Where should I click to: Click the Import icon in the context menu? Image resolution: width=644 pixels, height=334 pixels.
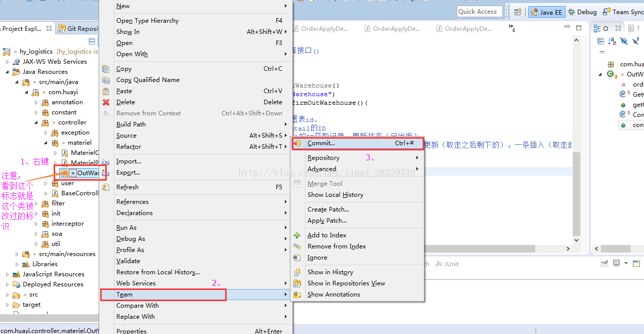(106, 161)
